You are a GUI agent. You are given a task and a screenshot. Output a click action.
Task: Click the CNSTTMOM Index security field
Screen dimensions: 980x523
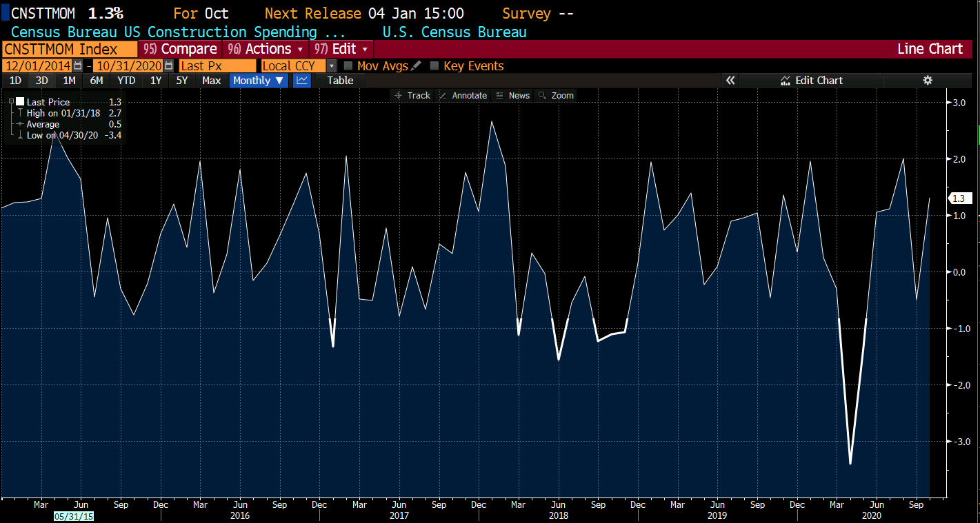69,49
